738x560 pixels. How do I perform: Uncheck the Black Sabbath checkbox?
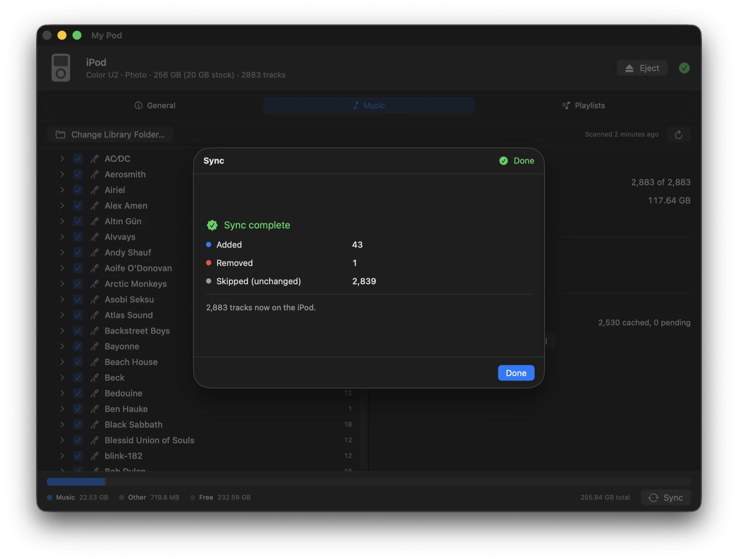click(x=78, y=425)
